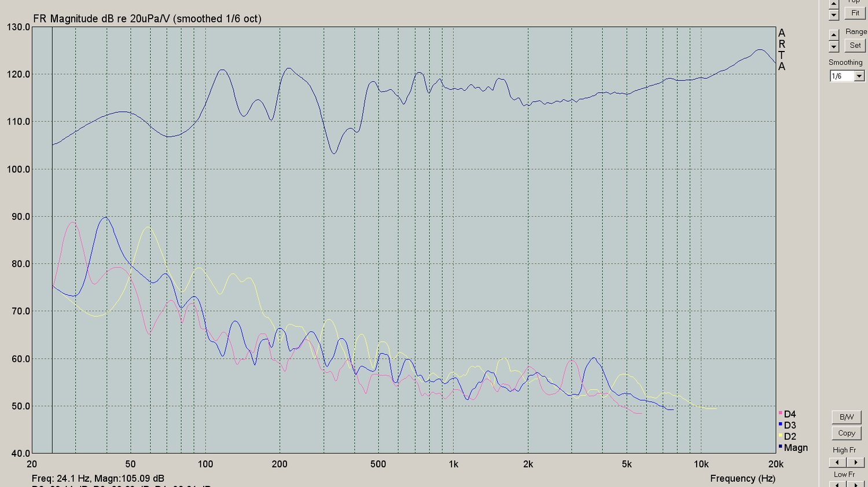Image resolution: width=868 pixels, height=487 pixels.
Task: Click the '10k' frequency axis label
Action: coord(701,464)
